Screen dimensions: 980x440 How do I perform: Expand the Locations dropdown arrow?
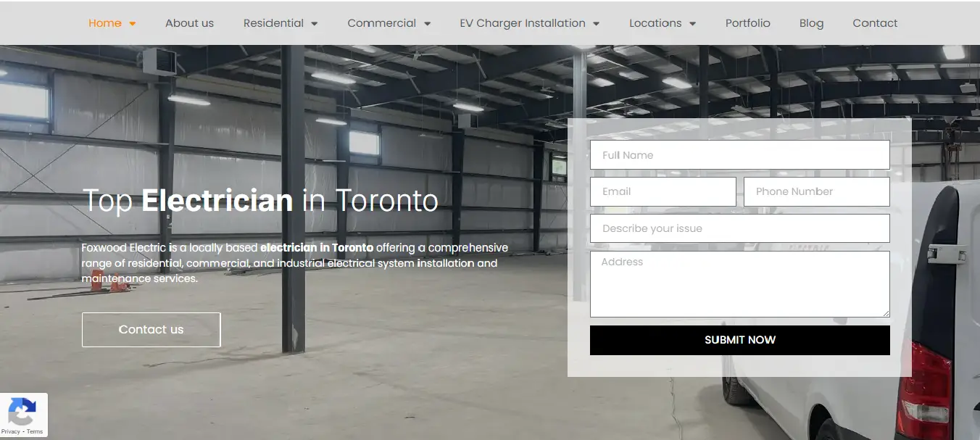click(x=693, y=24)
